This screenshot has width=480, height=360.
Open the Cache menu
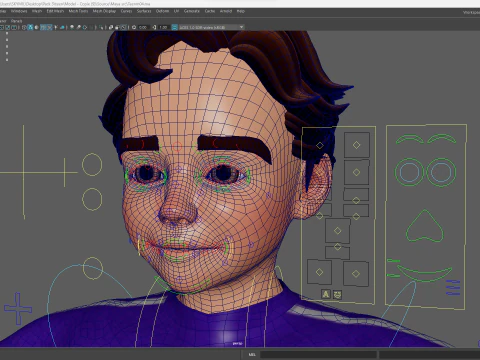210,11
